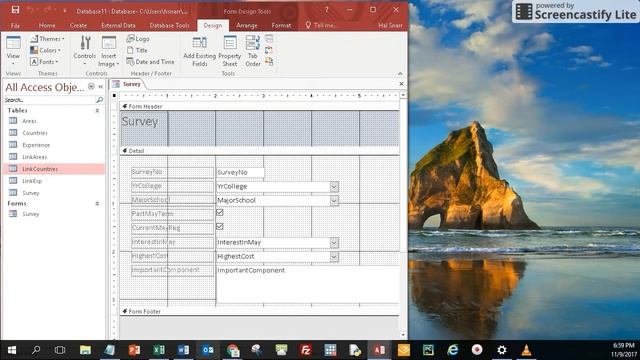Switch to the Home tab
The height and width of the screenshot is (360, 640).
coord(47,25)
